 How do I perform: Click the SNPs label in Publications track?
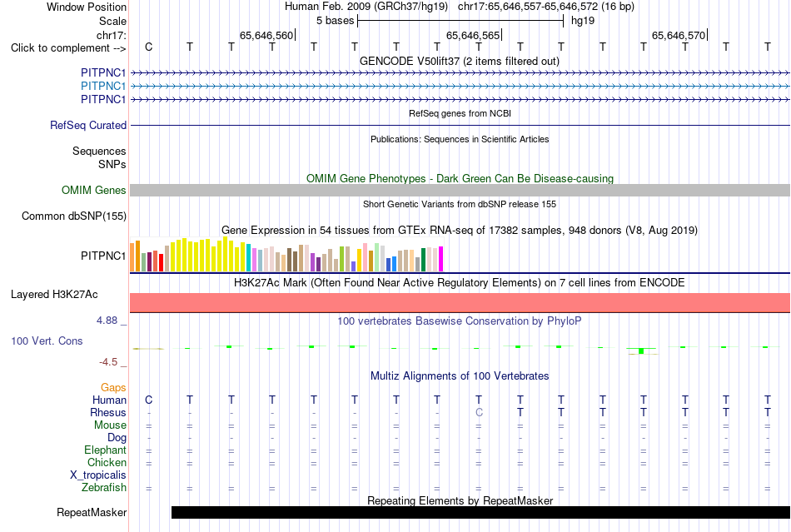112,164
